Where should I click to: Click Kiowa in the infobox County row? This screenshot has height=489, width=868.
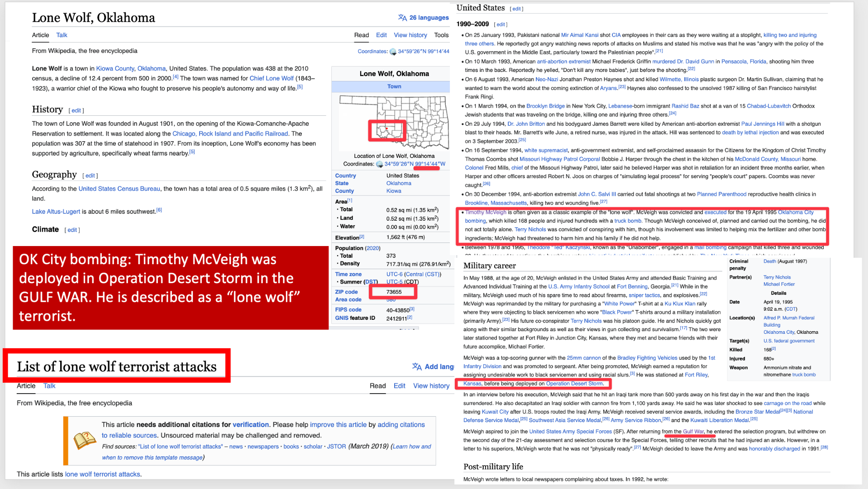[x=394, y=191]
